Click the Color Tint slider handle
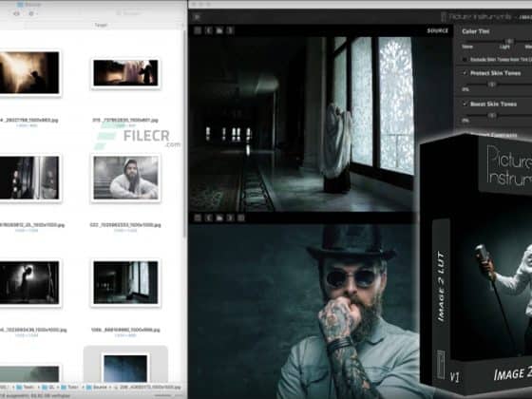 pyautogui.click(x=509, y=41)
